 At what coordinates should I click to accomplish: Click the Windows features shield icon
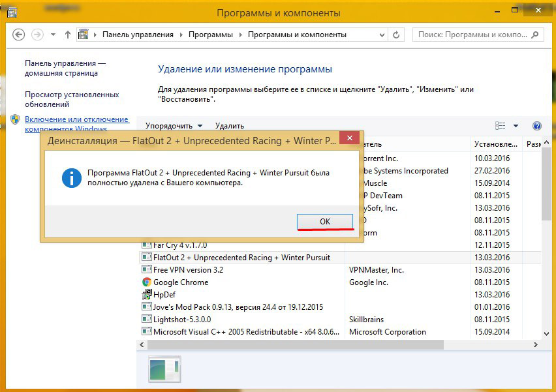pyautogui.click(x=14, y=119)
